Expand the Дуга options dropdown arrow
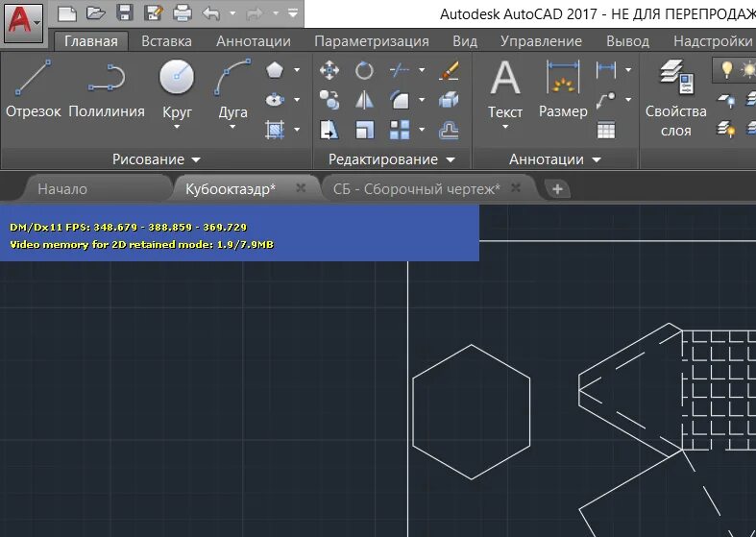The image size is (756, 537). click(x=232, y=127)
